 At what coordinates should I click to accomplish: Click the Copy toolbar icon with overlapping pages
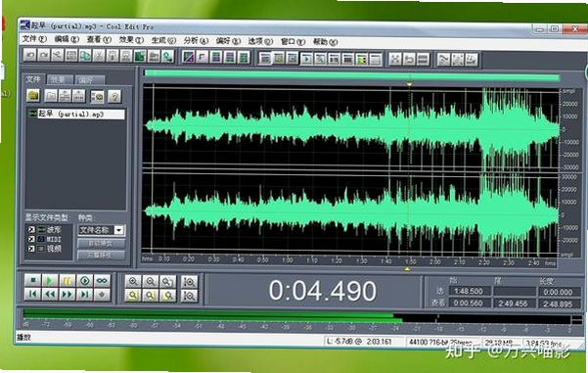tap(85, 56)
